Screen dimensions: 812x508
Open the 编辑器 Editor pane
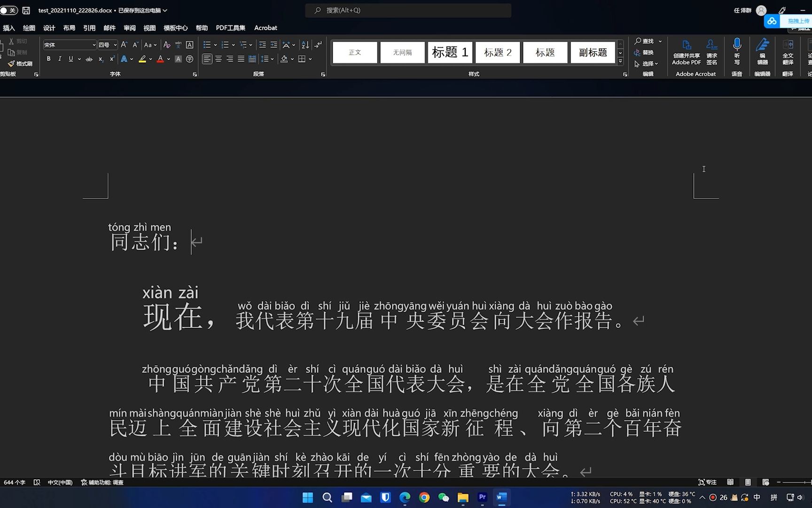click(x=762, y=52)
